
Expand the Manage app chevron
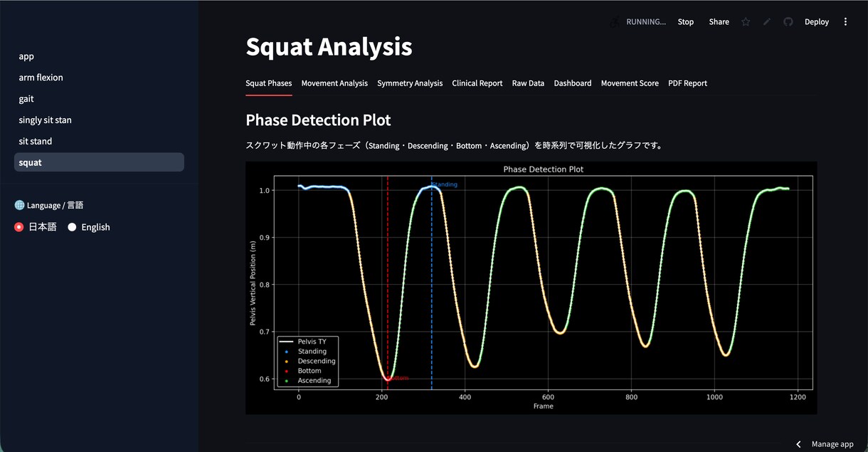799,444
